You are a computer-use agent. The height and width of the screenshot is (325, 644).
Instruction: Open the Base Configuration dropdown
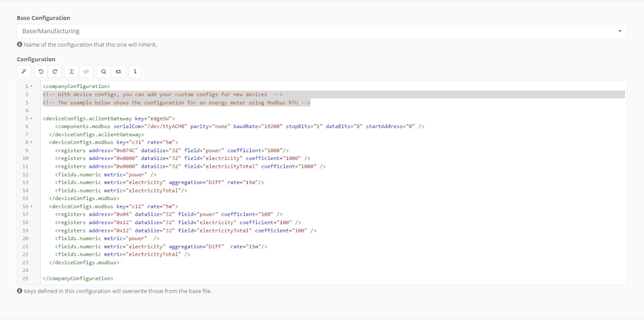pyautogui.click(x=322, y=31)
